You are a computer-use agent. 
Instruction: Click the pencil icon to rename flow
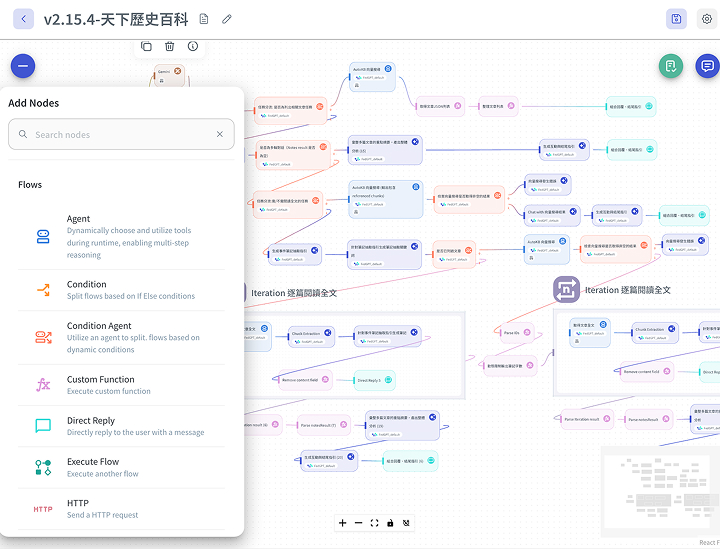click(227, 19)
